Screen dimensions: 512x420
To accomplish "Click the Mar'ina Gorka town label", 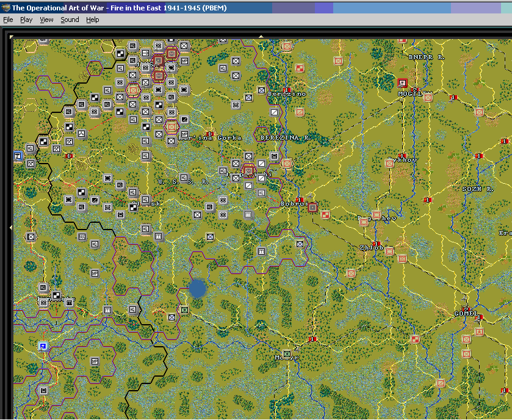I will point(211,138).
